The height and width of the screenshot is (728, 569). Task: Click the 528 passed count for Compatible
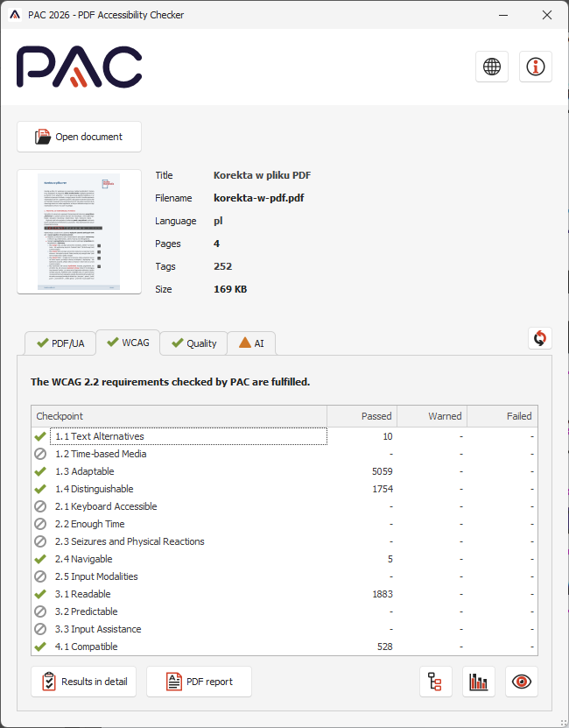coord(385,647)
